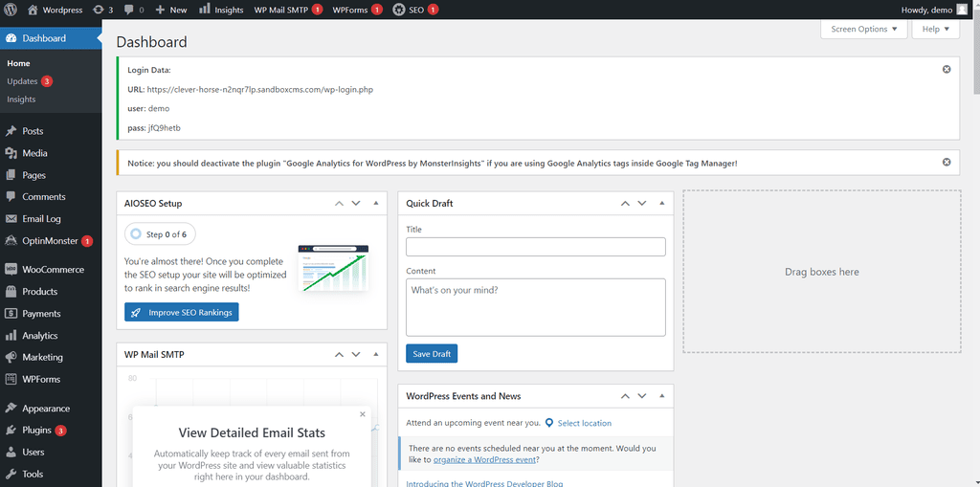The image size is (980, 487).
Task: Open the updates icon showing 3
Action: (x=102, y=10)
